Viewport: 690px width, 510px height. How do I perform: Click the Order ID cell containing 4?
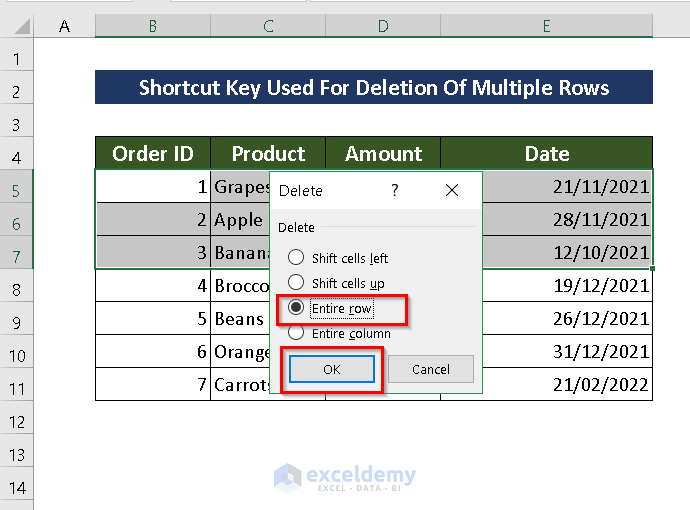pyautogui.click(x=153, y=285)
